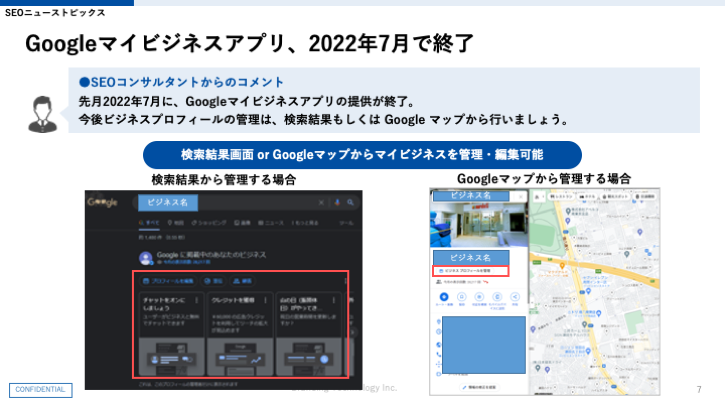This screenshot has width=725, height=408.
Task: Click Googleマップから管理する場合 caption
Action: (544, 179)
